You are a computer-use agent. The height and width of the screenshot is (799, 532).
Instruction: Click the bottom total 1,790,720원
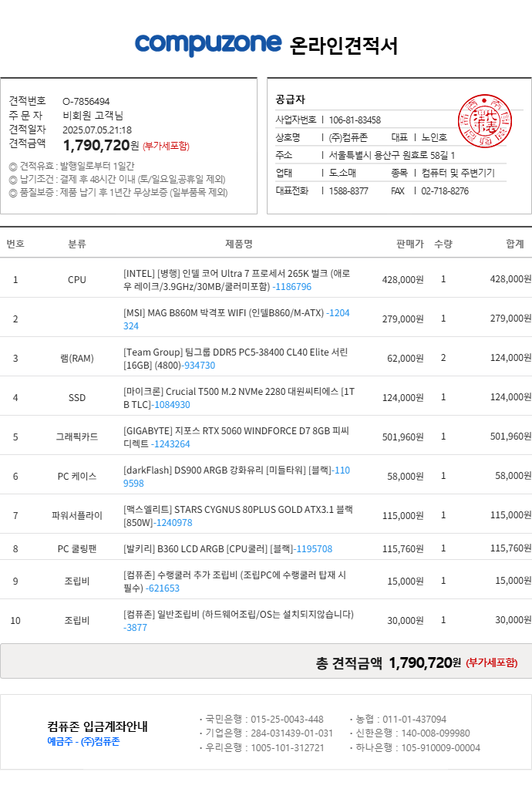[425, 662]
